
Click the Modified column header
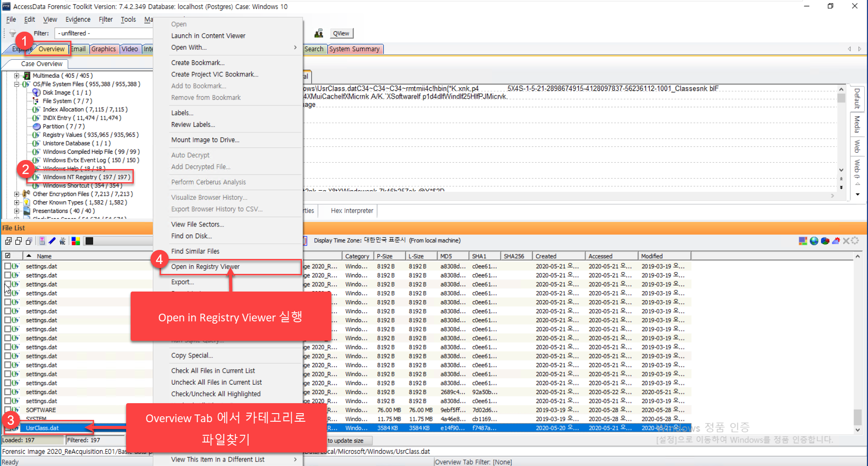(665, 256)
